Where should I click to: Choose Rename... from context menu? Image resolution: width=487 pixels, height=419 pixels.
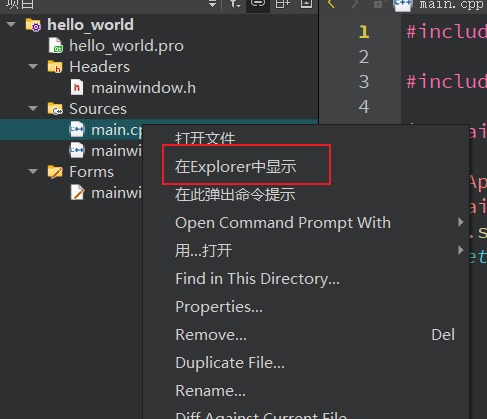(x=210, y=391)
